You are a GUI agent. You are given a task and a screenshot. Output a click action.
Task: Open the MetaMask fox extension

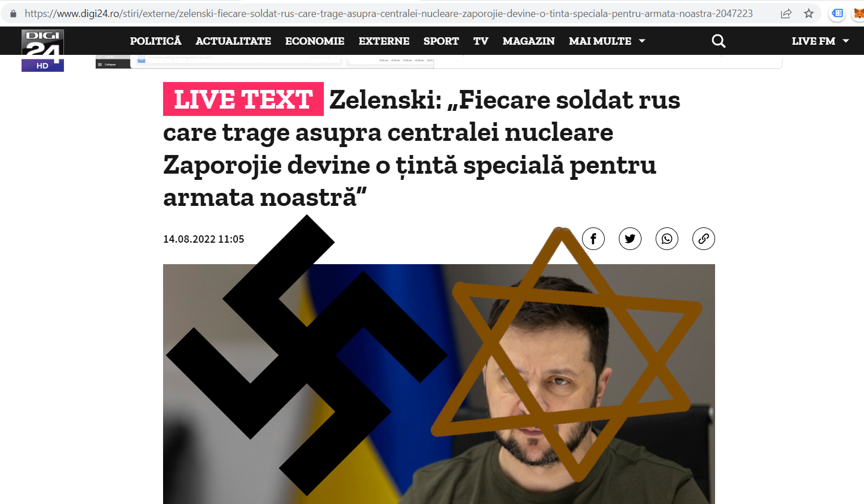(858, 14)
